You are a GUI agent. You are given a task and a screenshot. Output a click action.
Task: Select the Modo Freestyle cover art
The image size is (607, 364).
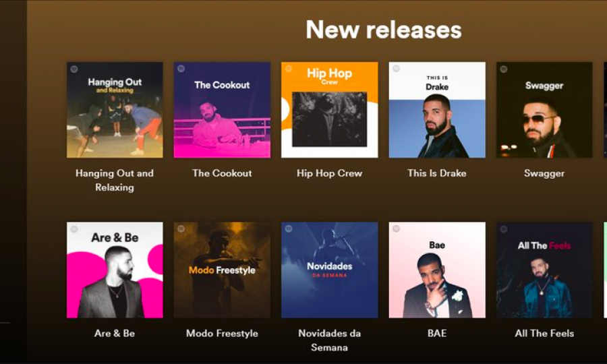click(x=222, y=270)
